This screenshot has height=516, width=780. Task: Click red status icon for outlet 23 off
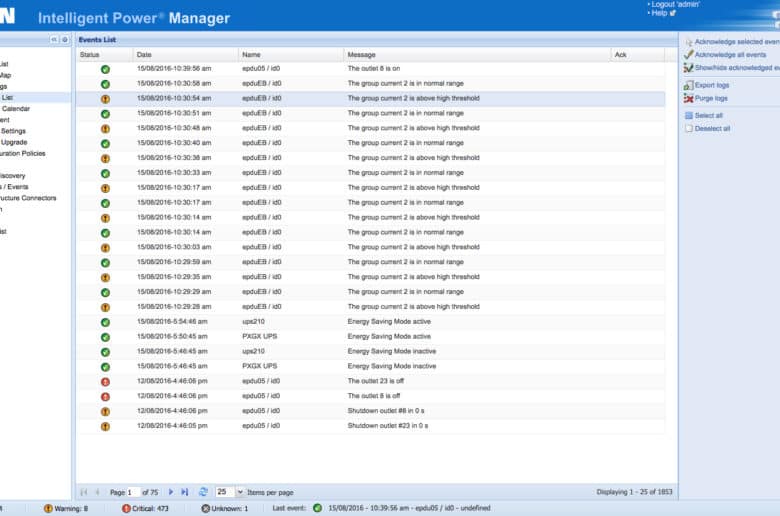tap(105, 382)
